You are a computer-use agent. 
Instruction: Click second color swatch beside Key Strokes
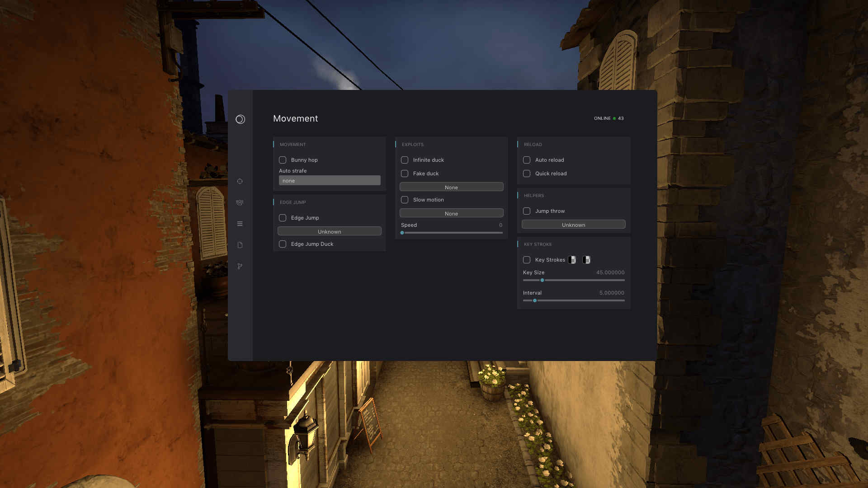(x=586, y=260)
